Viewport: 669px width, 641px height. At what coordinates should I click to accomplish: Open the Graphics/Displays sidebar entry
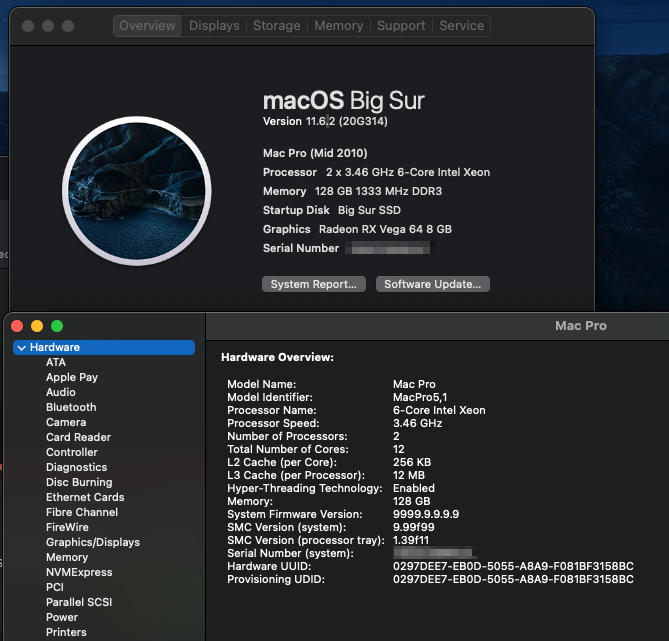pos(93,542)
